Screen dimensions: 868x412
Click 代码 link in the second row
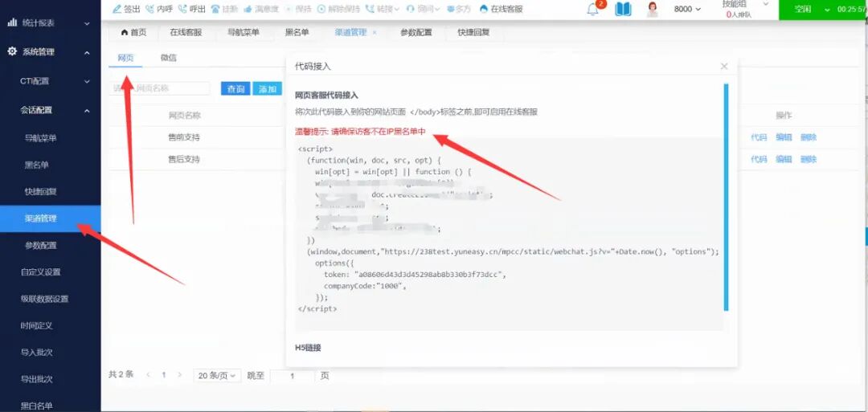point(759,159)
